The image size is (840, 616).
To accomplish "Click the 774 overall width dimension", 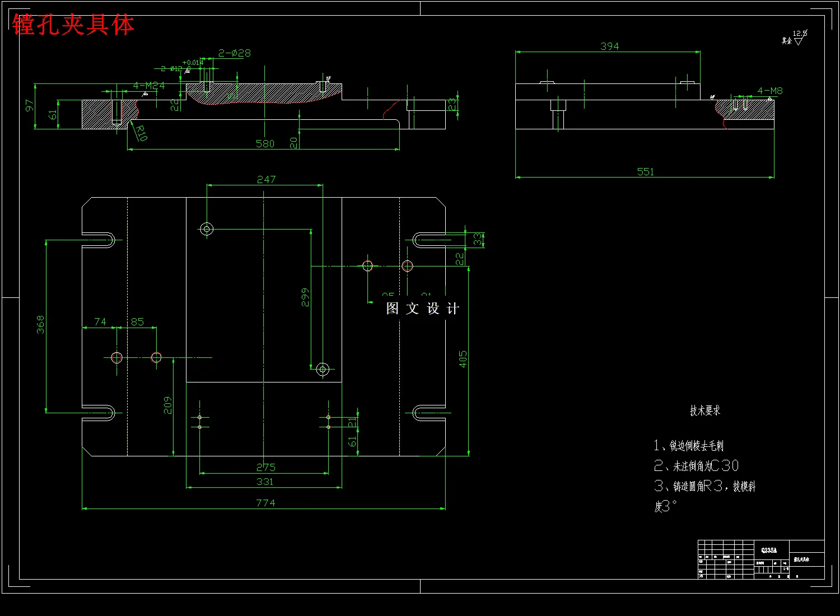I will [x=265, y=503].
